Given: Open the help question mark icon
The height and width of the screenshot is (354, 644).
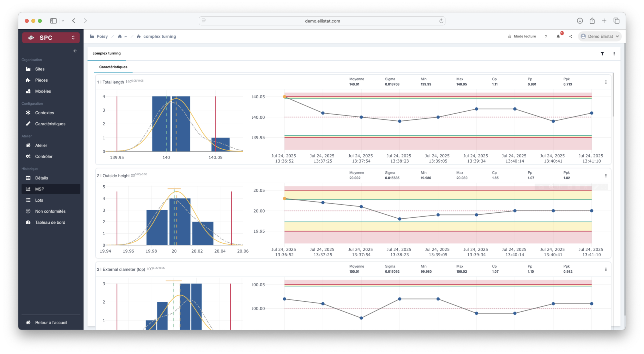Looking at the screenshot, I should pyautogui.click(x=546, y=36).
